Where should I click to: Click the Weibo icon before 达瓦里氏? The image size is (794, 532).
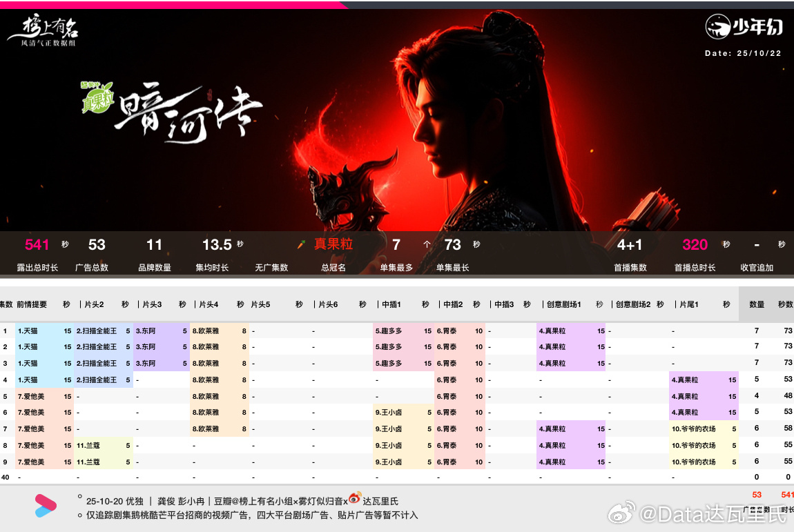(355, 498)
